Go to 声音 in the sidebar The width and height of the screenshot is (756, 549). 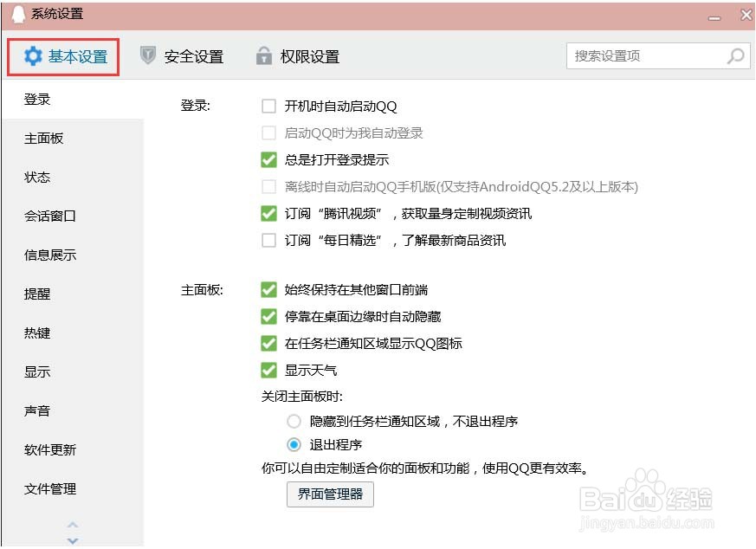[73, 411]
